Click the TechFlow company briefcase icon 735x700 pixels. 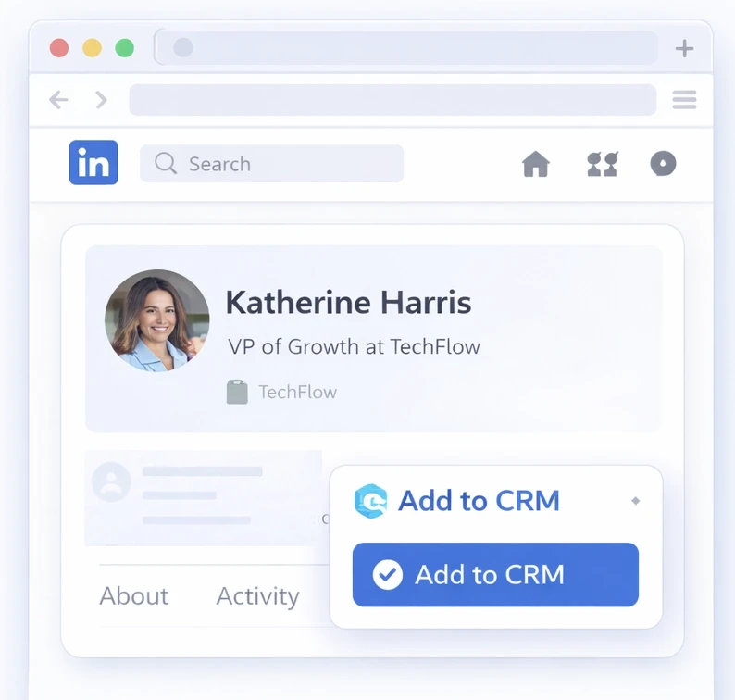pyautogui.click(x=237, y=392)
